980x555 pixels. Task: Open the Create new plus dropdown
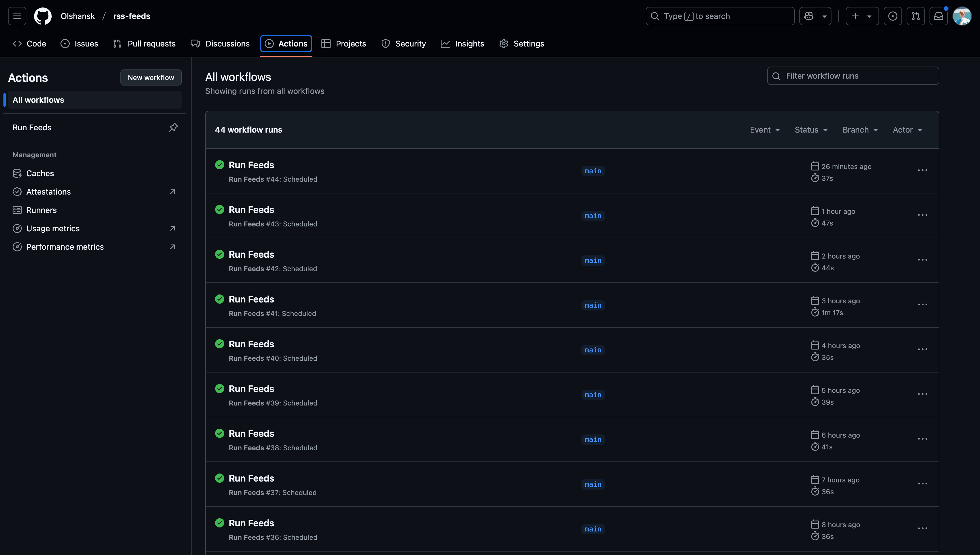point(862,16)
